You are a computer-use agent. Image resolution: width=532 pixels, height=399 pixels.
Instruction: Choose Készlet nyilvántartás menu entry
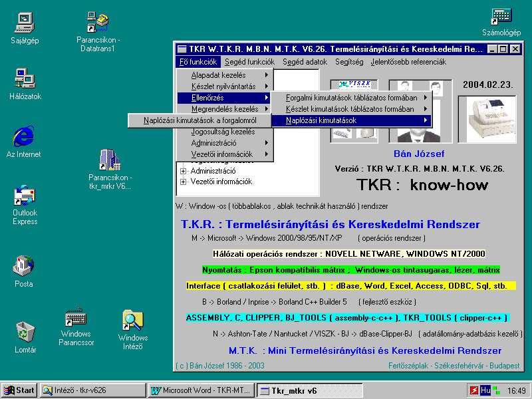224,86
